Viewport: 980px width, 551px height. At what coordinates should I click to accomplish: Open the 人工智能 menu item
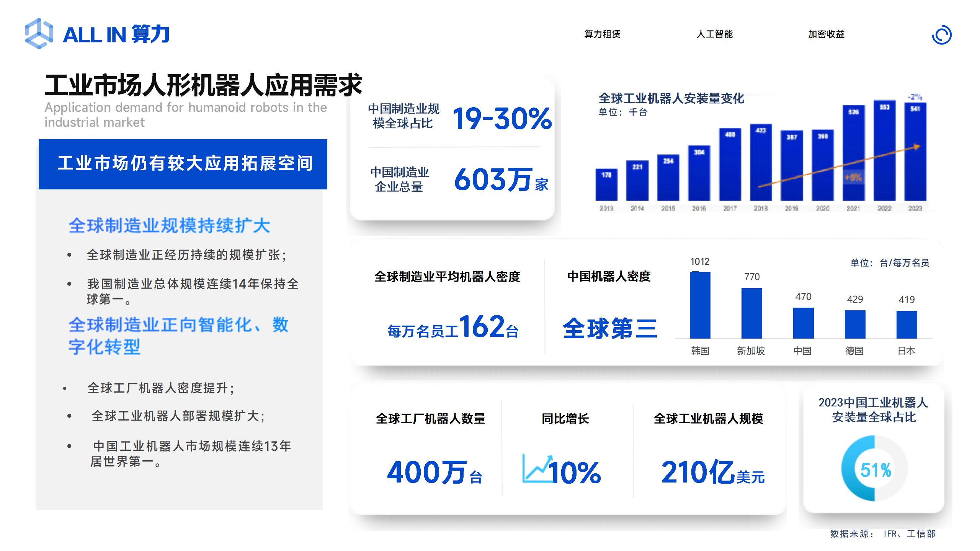click(x=714, y=34)
